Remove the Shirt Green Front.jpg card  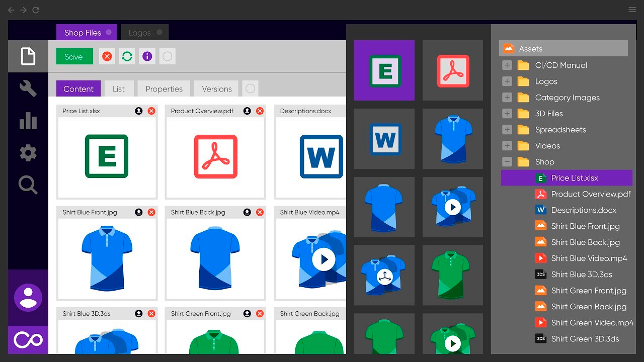pos(260,314)
